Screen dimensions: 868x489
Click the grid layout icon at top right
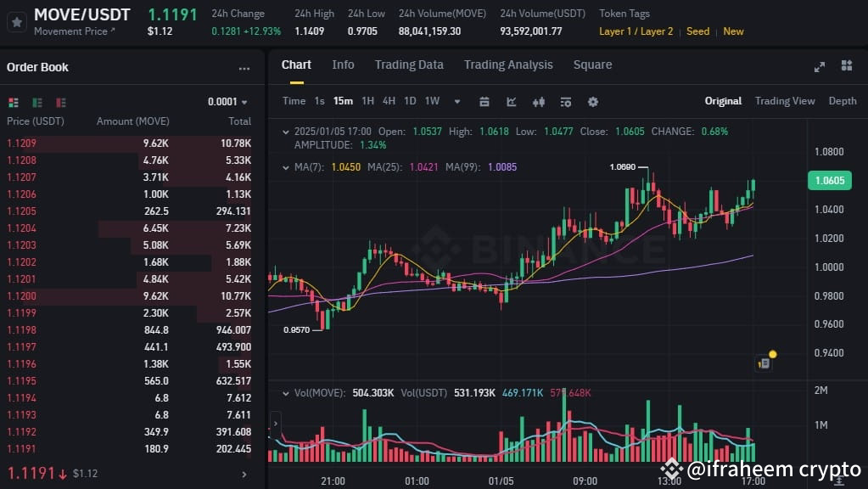coord(844,65)
